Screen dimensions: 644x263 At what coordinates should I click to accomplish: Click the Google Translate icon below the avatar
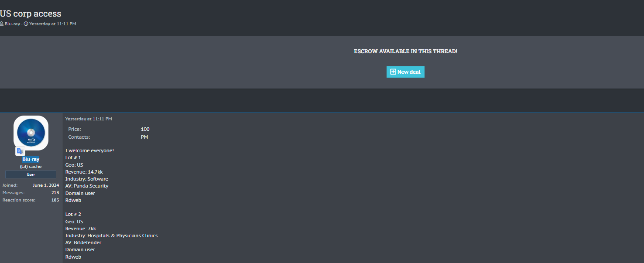[x=20, y=151]
